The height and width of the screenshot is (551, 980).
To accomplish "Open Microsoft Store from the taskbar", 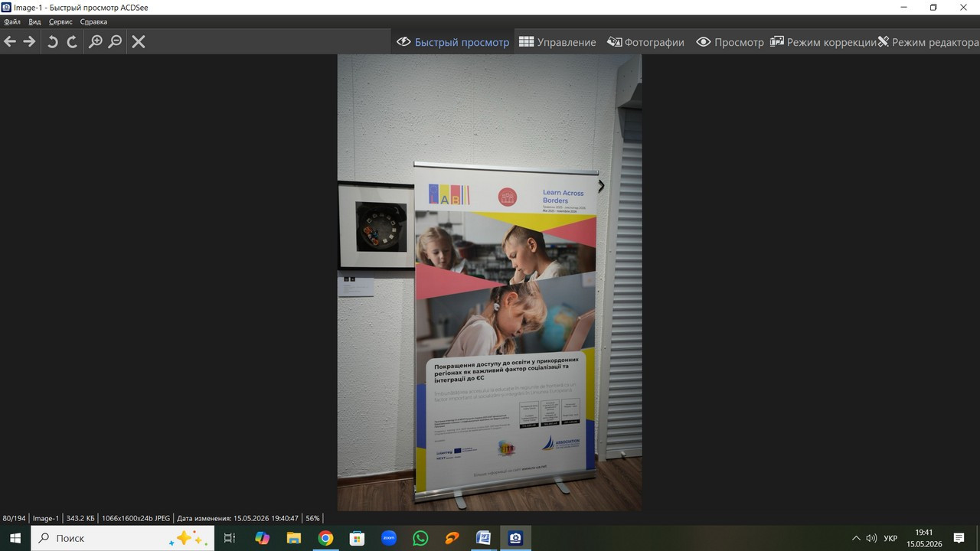I will [357, 538].
